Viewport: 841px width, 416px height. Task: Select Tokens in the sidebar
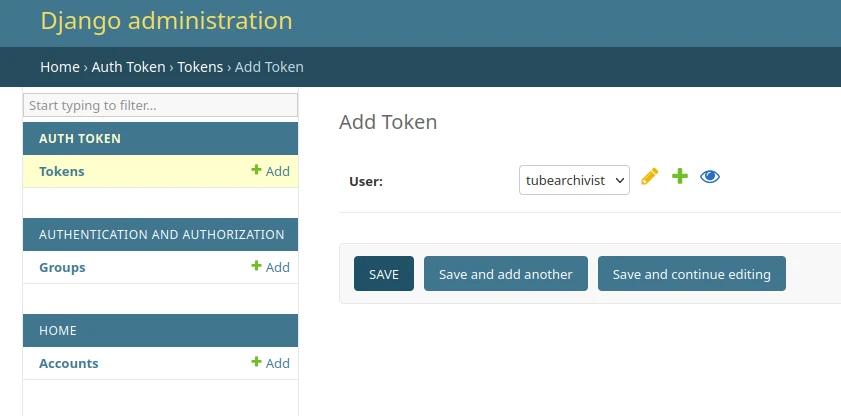[62, 171]
